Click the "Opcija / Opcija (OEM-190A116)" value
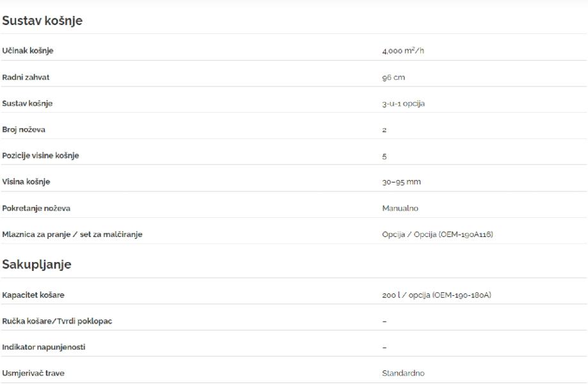Image resolution: width=588 pixels, height=385 pixels. (x=437, y=234)
